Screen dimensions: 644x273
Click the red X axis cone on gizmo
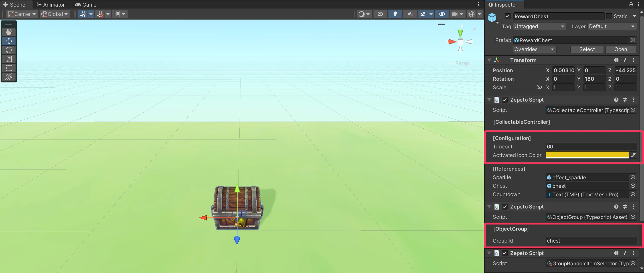(452, 42)
